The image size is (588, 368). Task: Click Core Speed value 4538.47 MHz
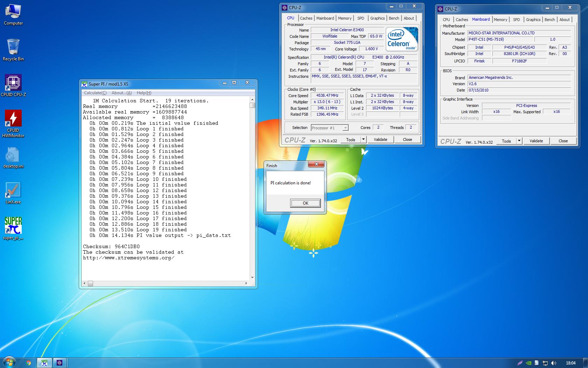click(x=327, y=95)
